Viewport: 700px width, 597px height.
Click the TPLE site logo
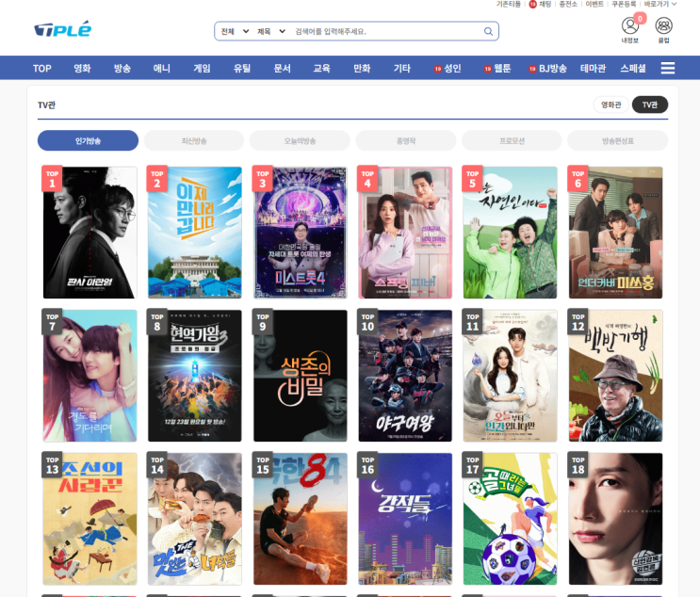pyautogui.click(x=63, y=29)
